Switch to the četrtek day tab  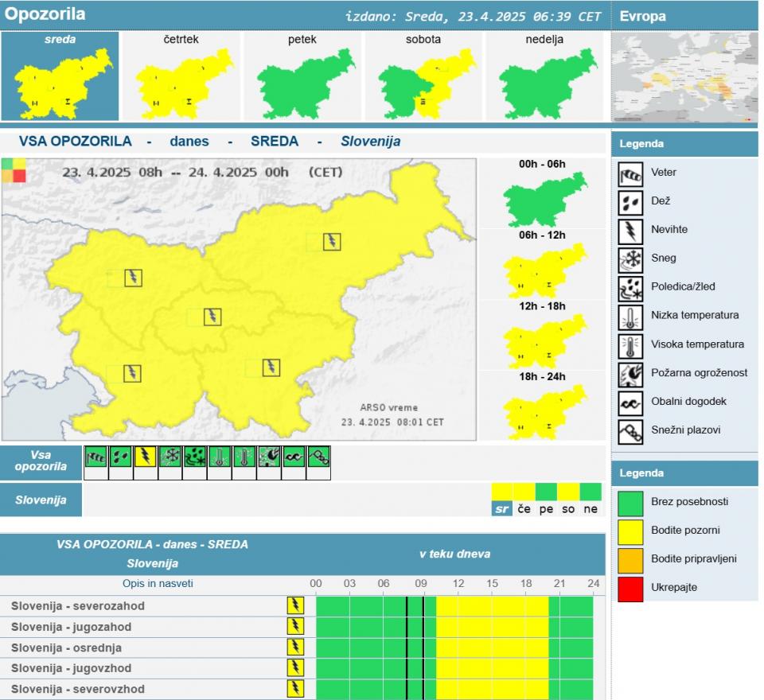point(181,76)
